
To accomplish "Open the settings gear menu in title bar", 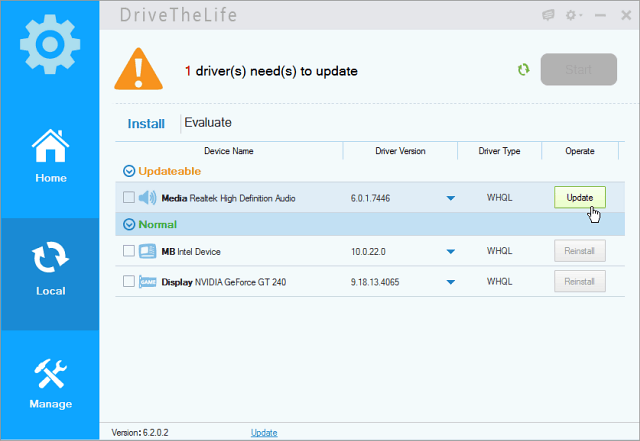I will coord(573,15).
